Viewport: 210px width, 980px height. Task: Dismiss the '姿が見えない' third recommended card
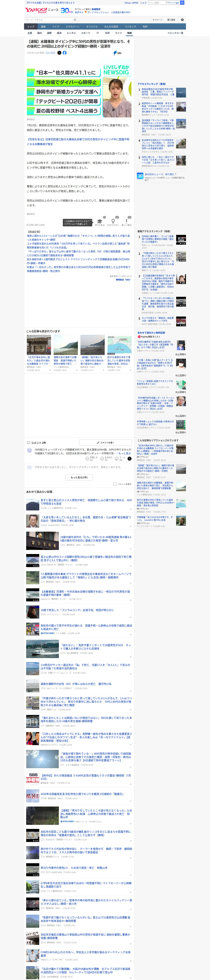tap(103, 370)
